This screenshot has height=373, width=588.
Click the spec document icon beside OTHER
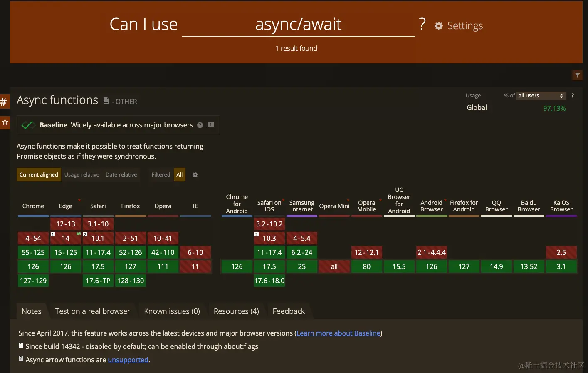pyautogui.click(x=106, y=101)
